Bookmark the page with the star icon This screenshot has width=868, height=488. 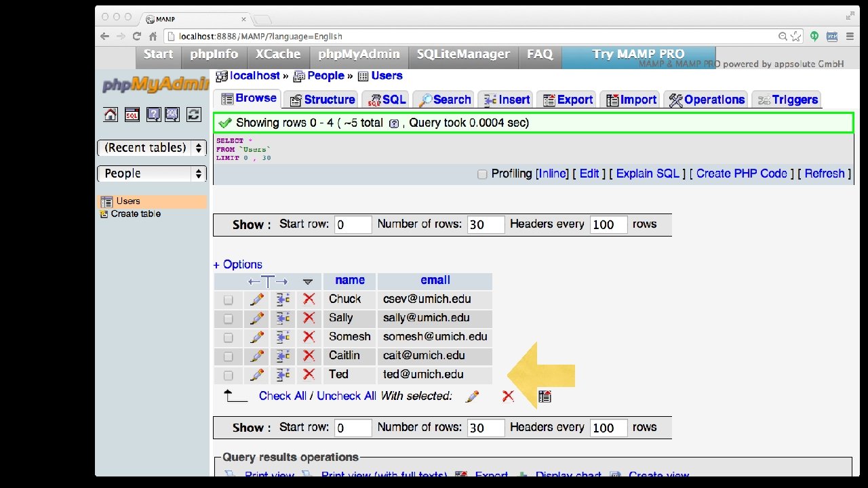tap(796, 37)
